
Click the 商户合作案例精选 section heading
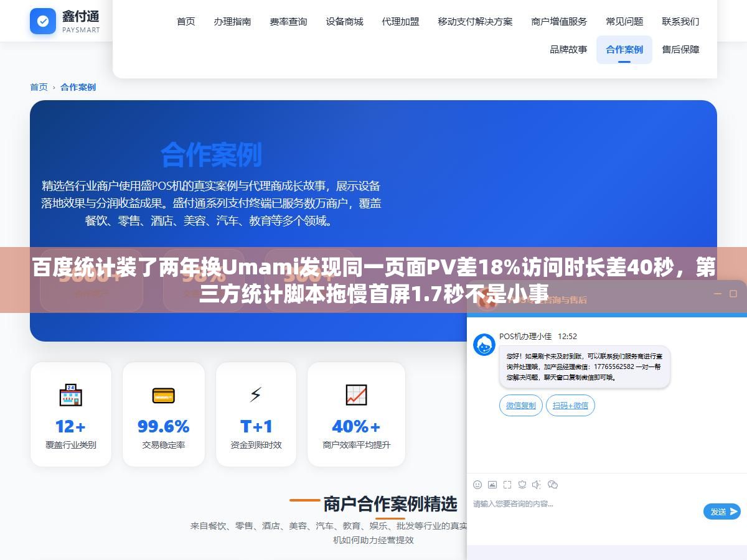pos(390,503)
